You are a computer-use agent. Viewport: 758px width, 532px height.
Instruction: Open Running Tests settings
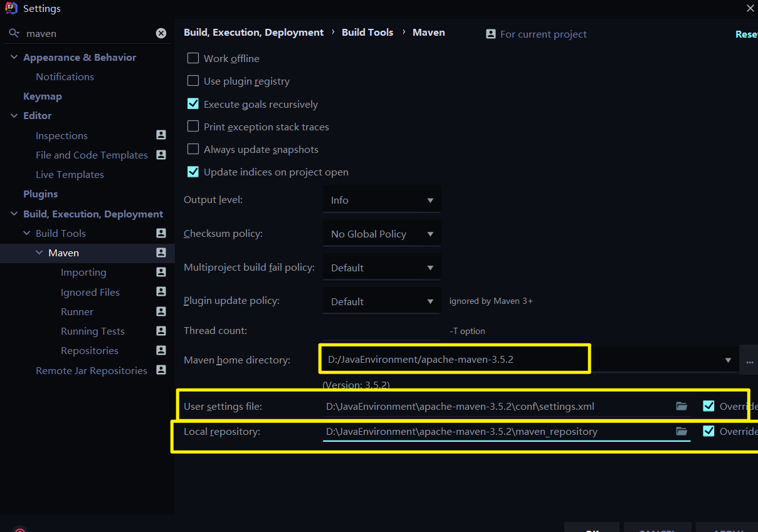[x=92, y=331]
